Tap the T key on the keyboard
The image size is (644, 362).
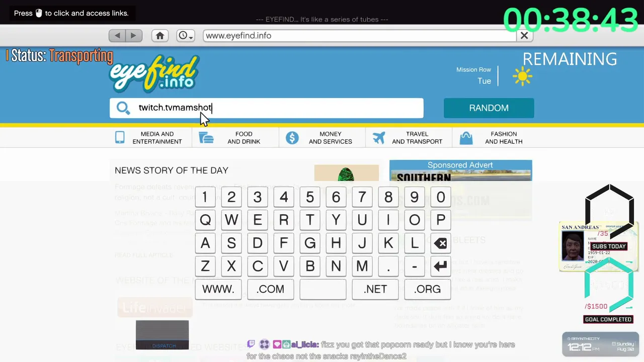[x=309, y=220]
